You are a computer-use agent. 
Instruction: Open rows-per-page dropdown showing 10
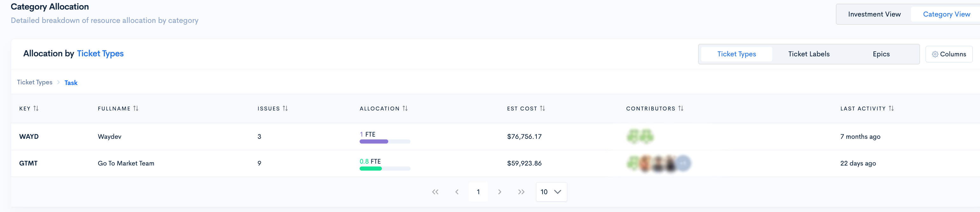[551, 192]
